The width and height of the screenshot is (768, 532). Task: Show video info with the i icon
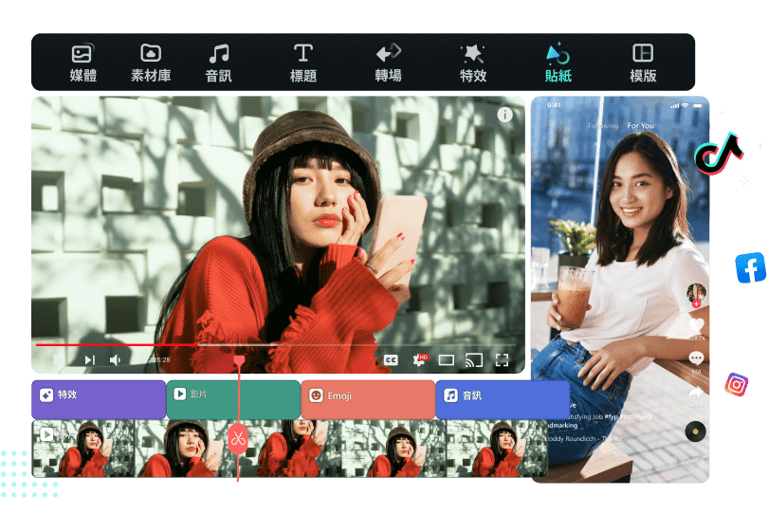(x=504, y=115)
